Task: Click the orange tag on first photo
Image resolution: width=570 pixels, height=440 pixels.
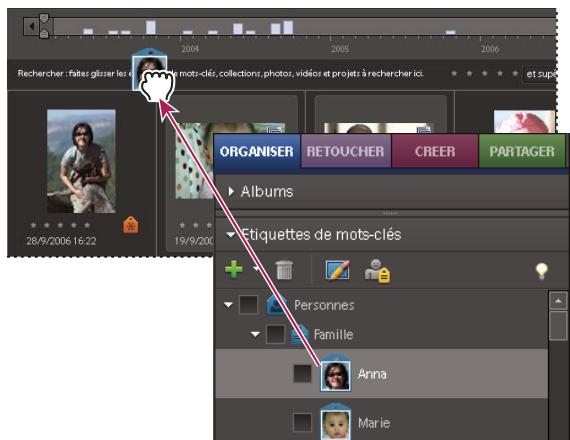Action: (131, 225)
